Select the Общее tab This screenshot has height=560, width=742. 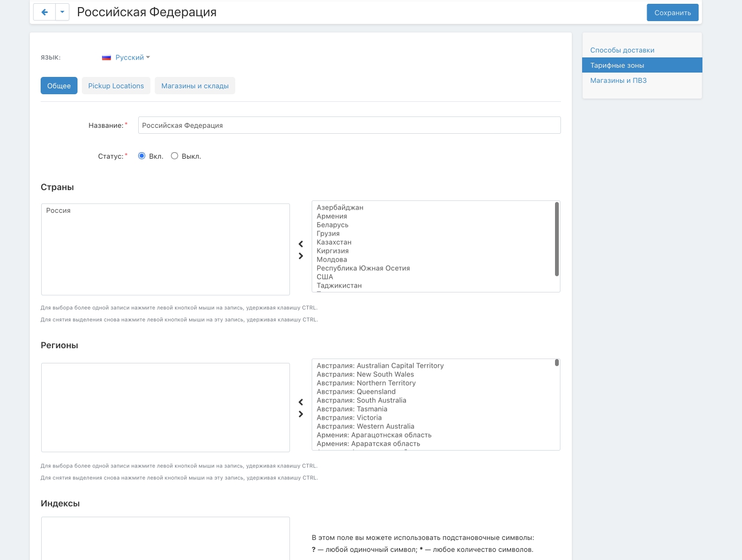pos(59,86)
